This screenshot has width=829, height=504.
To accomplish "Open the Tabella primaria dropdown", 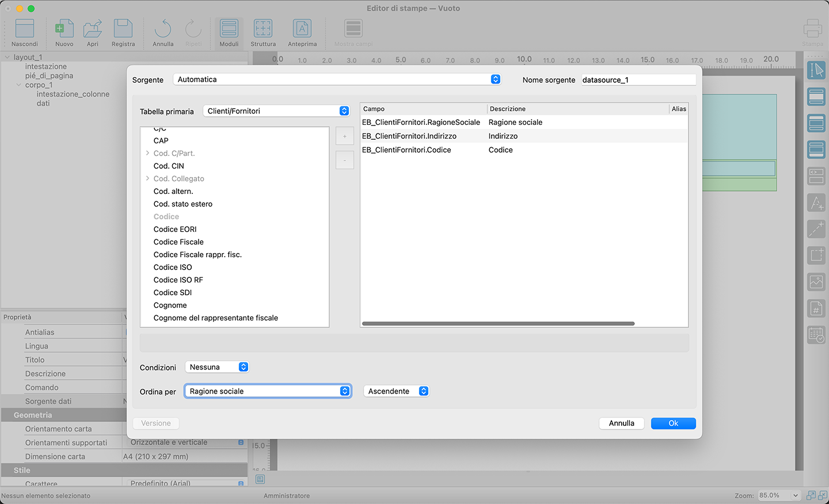I will pos(276,111).
